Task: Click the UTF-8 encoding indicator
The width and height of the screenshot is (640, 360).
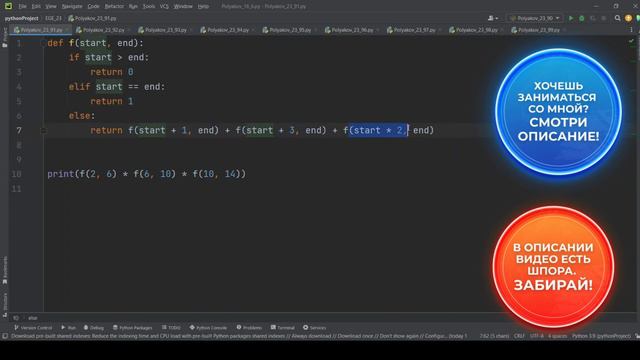Action: pyautogui.click(x=536, y=336)
